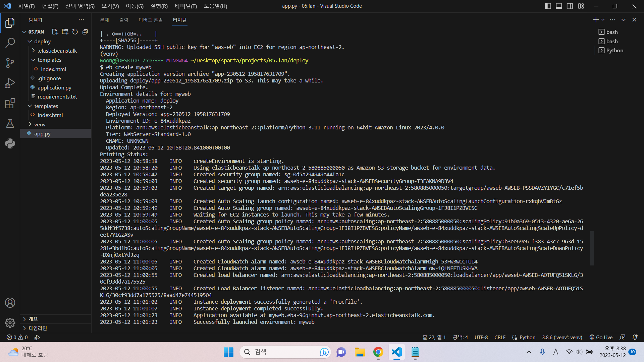Open the Testing flask view

[10, 123]
